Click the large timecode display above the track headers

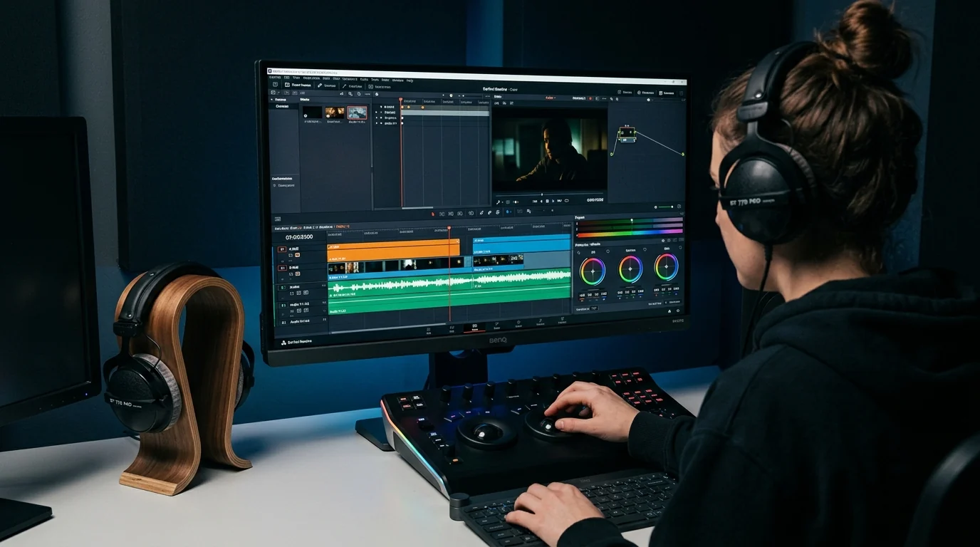(x=299, y=237)
